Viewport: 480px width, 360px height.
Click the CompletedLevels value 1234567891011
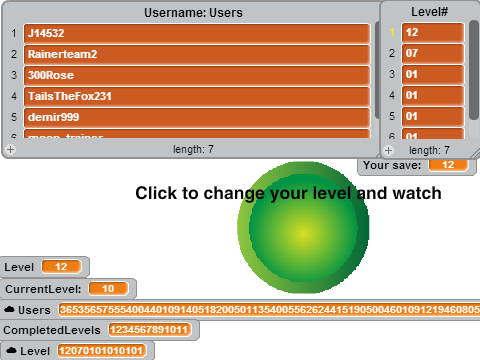click(149, 330)
